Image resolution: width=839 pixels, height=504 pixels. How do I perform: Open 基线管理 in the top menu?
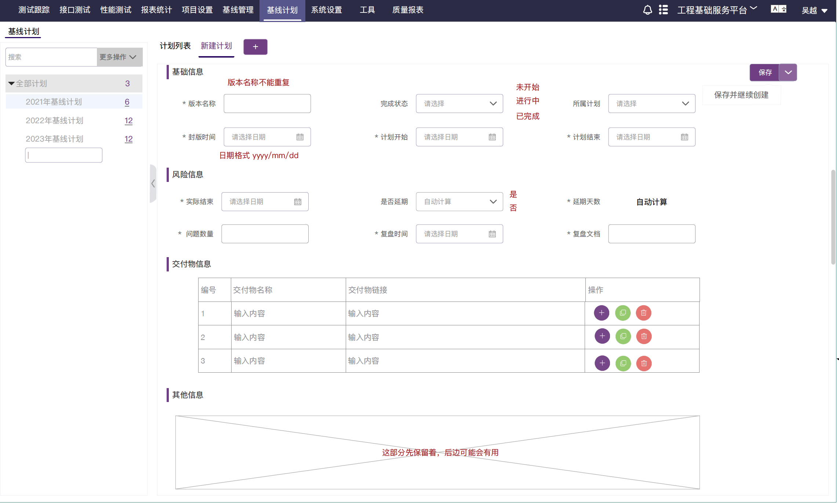point(238,10)
